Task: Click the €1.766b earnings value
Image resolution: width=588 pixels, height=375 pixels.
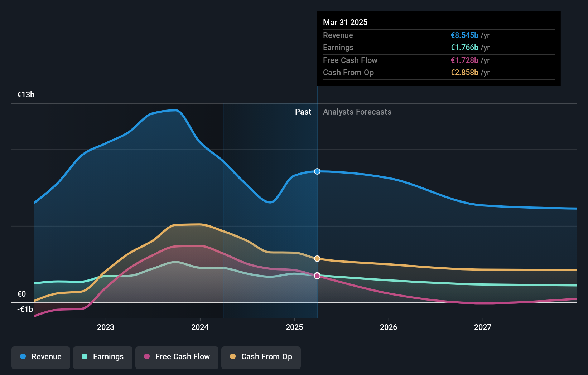Action: (464, 47)
